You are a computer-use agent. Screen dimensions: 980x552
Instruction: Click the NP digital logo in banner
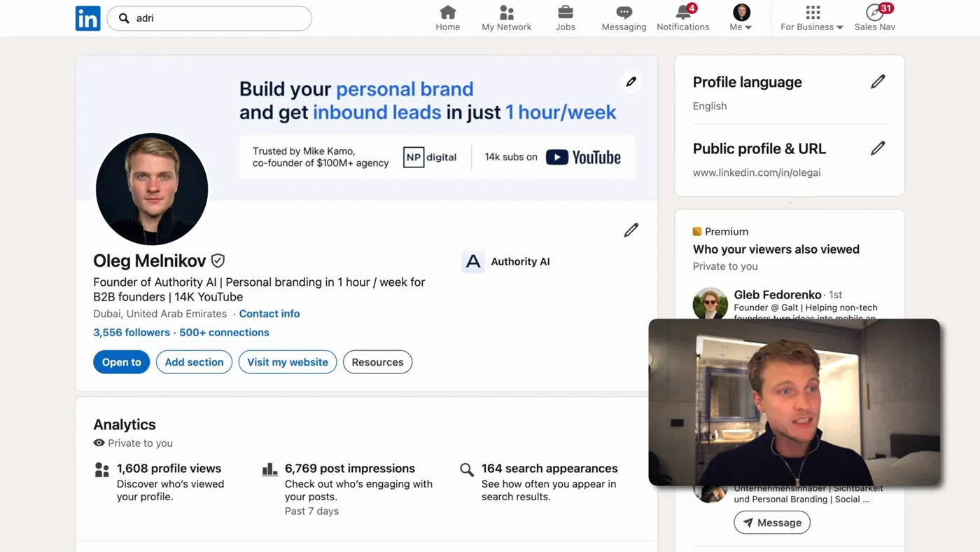[430, 157]
